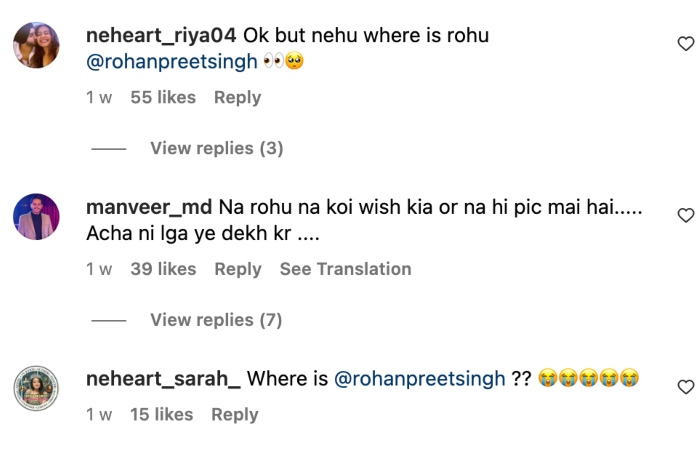
Task: Reply to neheart_sarah_'s comment
Action: (x=235, y=414)
